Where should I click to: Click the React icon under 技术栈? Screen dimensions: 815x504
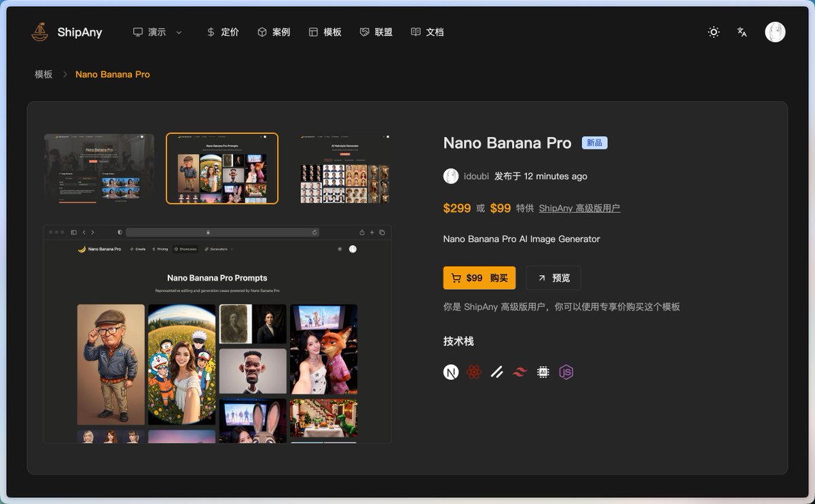click(473, 372)
